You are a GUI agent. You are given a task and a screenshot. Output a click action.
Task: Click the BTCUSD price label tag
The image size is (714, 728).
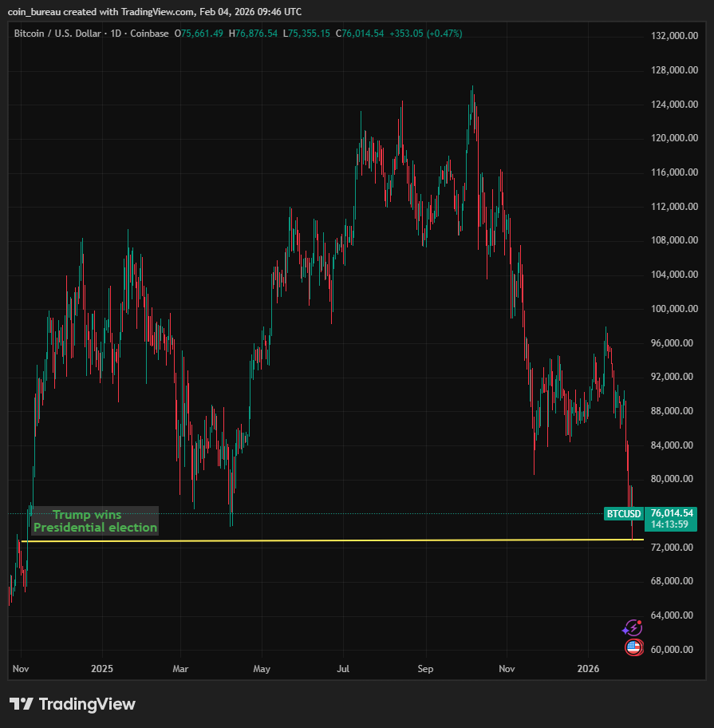pos(624,513)
